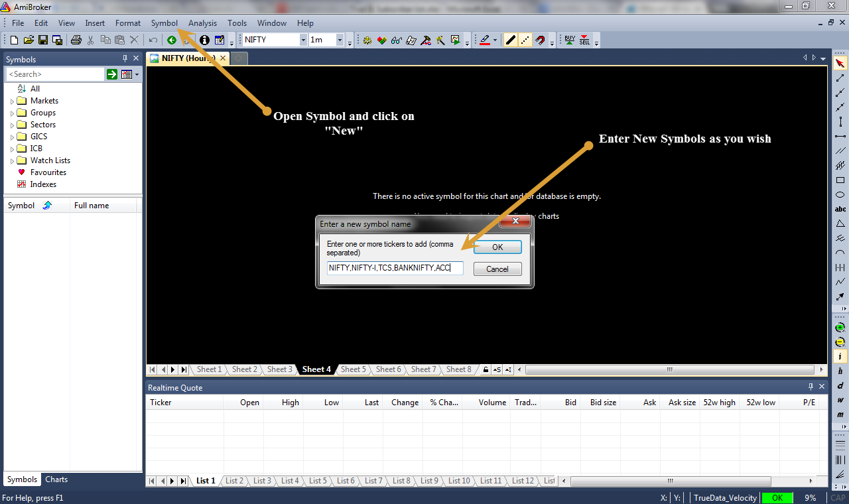Screen dimensions: 849x504
Task: Click the BUY order icon
Action: tap(570, 40)
